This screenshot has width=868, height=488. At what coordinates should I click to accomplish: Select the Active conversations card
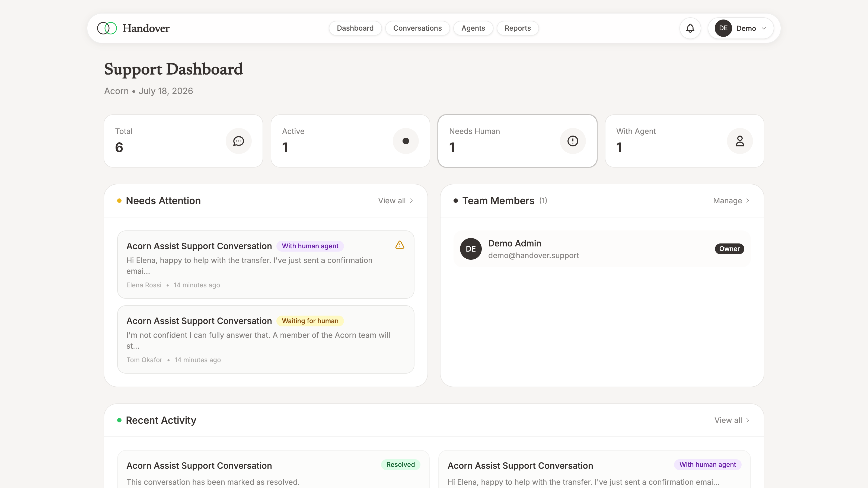[x=350, y=141]
